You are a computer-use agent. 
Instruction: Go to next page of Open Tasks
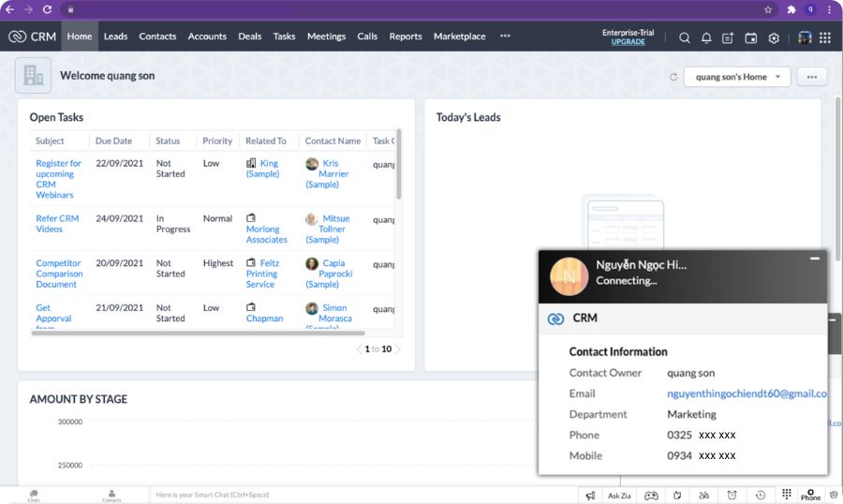pyautogui.click(x=397, y=349)
